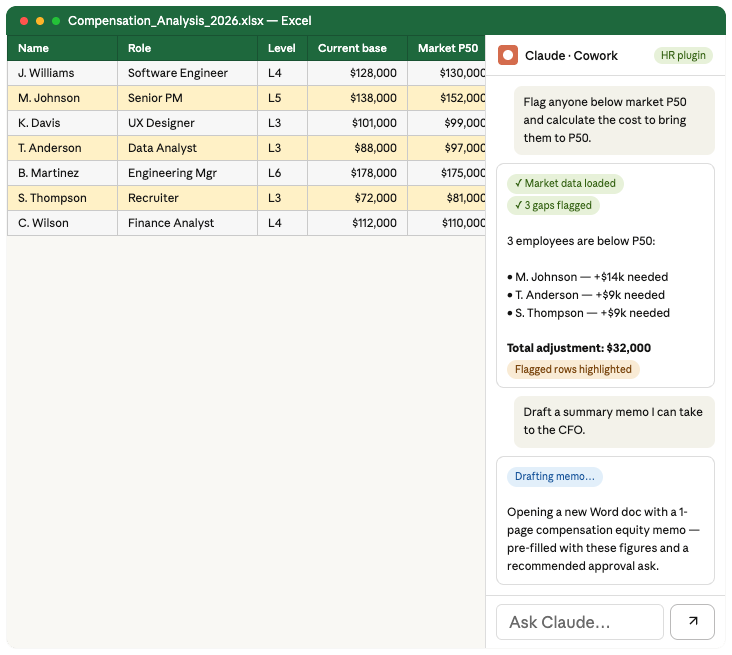Click the M. Johnson +$14k needed bullet
This screenshot has height=655, width=732.
click(x=587, y=277)
